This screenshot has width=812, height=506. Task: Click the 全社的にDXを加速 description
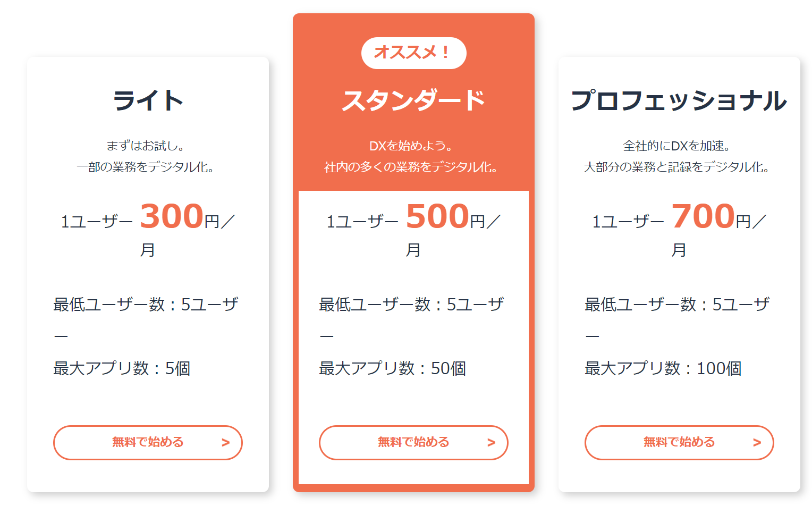coord(676,146)
